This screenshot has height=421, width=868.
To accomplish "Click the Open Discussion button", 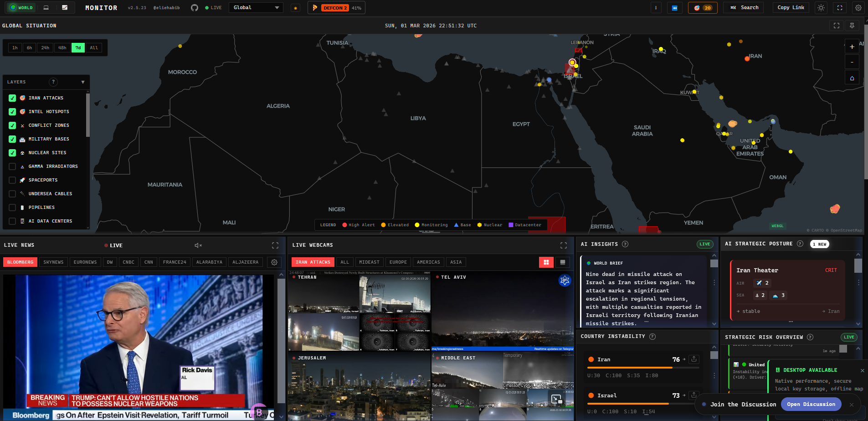I will [x=811, y=404].
